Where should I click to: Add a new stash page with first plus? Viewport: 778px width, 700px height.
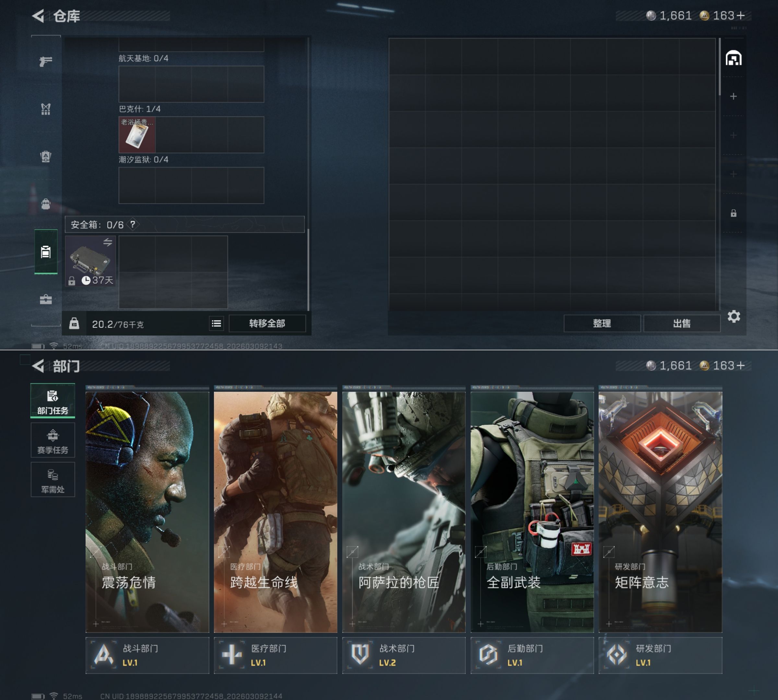click(x=733, y=96)
